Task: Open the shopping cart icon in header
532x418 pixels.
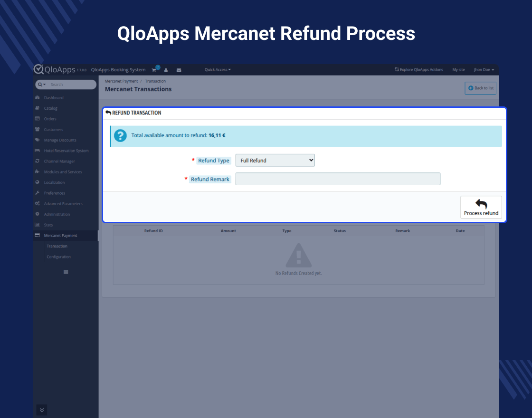Action: [154, 70]
